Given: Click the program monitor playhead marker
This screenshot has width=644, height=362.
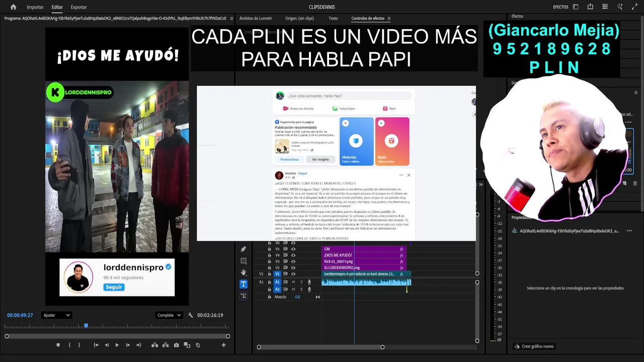Looking at the screenshot, I should 86,326.
